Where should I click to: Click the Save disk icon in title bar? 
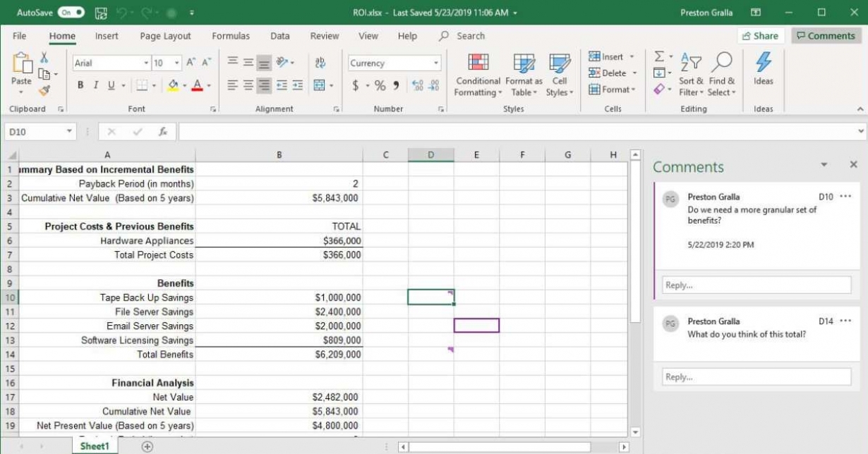pyautogui.click(x=101, y=13)
